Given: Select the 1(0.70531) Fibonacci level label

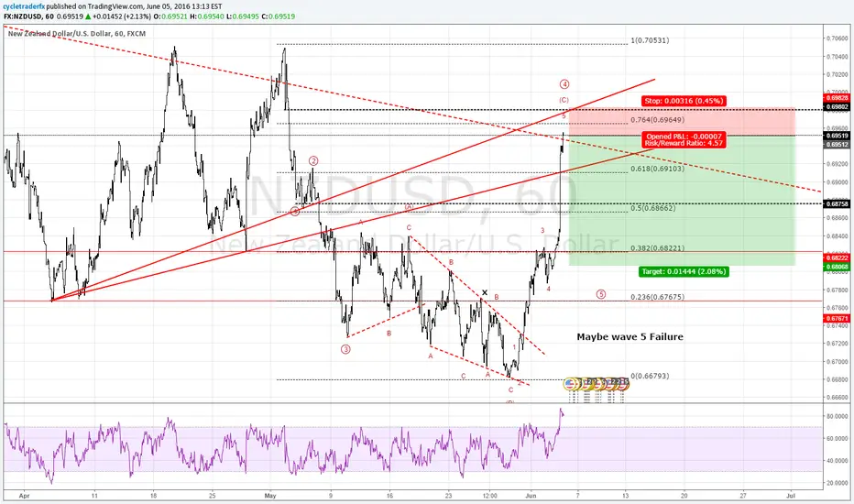Looking at the screenshot, I should [x=650, y=40].
